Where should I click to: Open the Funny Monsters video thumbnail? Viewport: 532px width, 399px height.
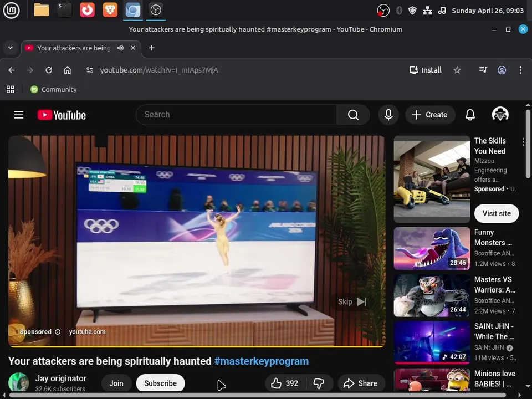[x=432, y=249]
